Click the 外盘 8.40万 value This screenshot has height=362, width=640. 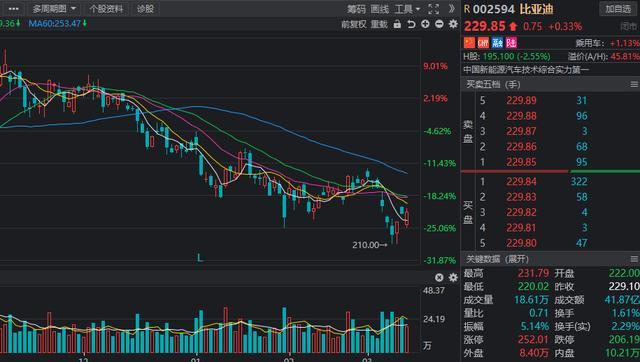[x=533, y=353]
